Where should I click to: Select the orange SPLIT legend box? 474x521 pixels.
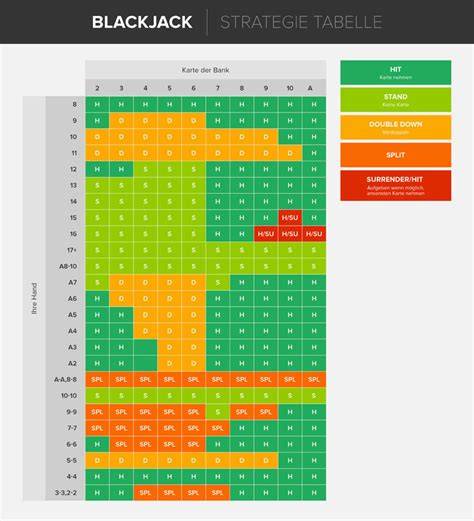tap(396, 155)
